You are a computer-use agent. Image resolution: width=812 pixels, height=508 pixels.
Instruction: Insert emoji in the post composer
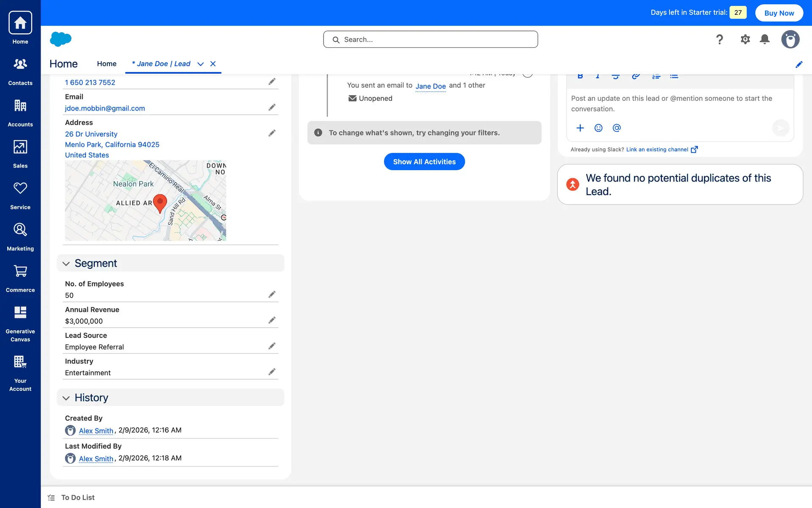[x=598, y=128]
